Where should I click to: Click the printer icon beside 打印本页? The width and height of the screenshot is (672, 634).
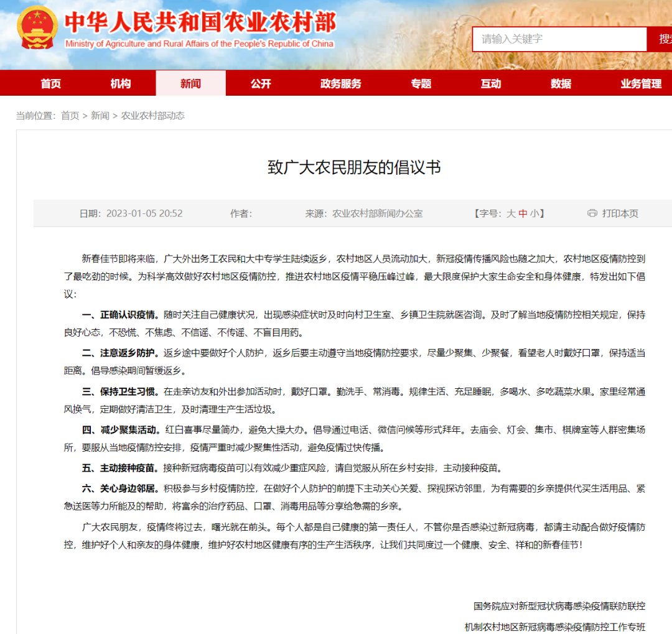point(592,213)
